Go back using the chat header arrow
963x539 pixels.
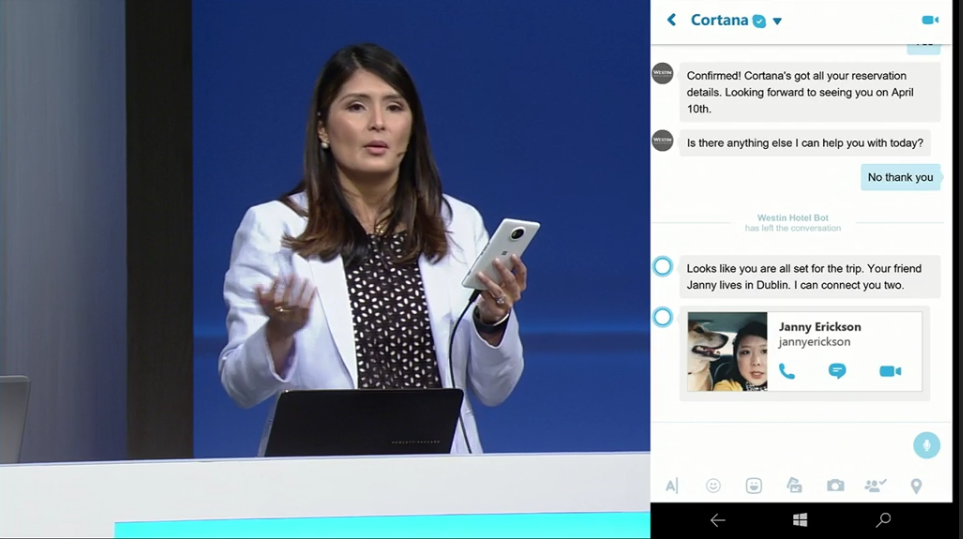click(x=671, y=20)
